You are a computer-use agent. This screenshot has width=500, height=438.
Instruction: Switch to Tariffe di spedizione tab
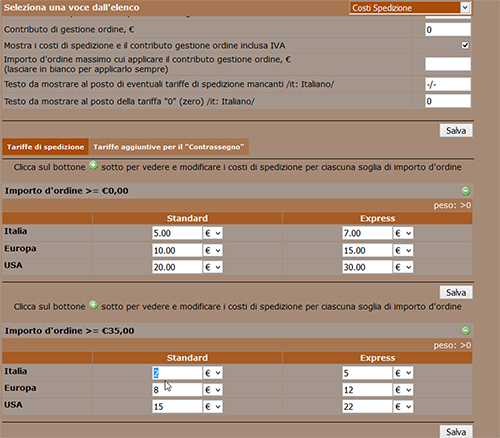pyautogui.click(x=45, y=147)
